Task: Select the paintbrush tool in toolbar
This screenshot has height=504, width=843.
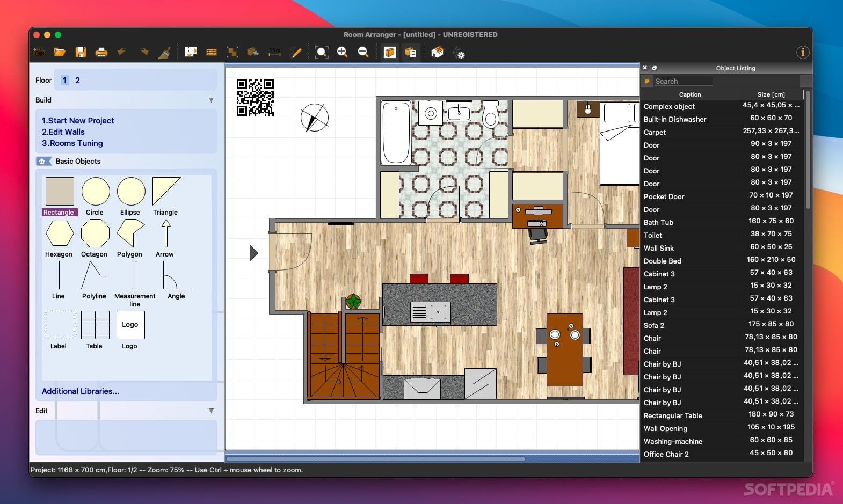Action: 164,52
